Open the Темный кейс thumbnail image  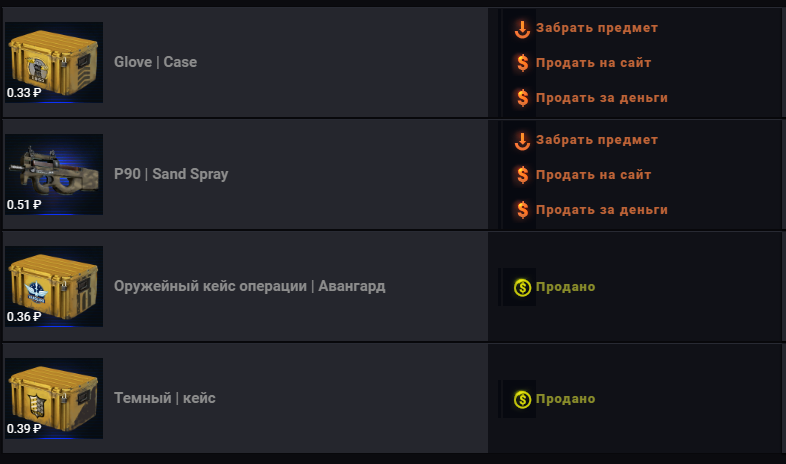tap(54, 398)
